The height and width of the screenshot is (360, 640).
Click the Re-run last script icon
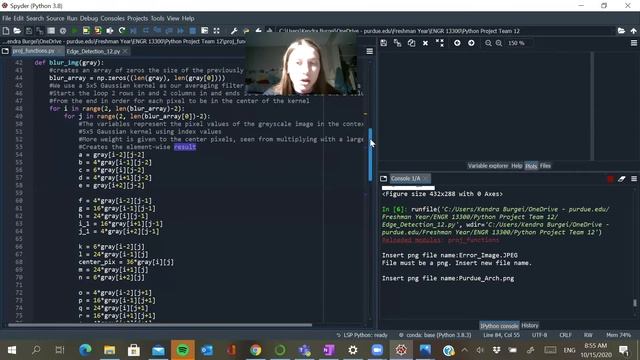pos(122,31)
